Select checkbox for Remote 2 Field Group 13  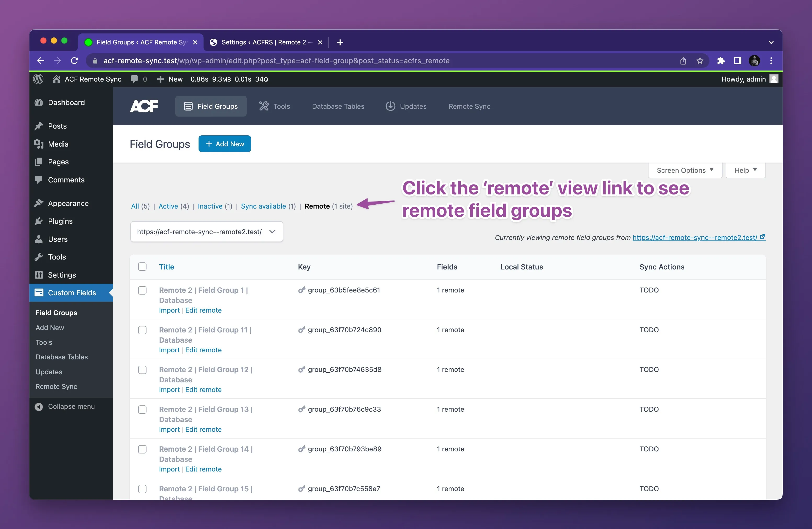142,409
